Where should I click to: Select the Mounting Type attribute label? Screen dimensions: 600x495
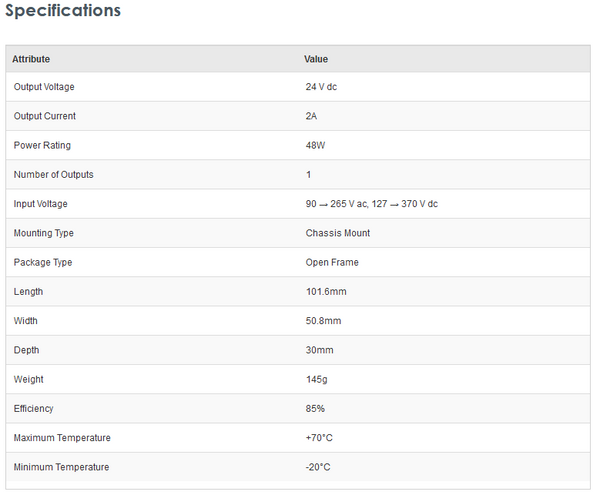[x=44, y=233]
